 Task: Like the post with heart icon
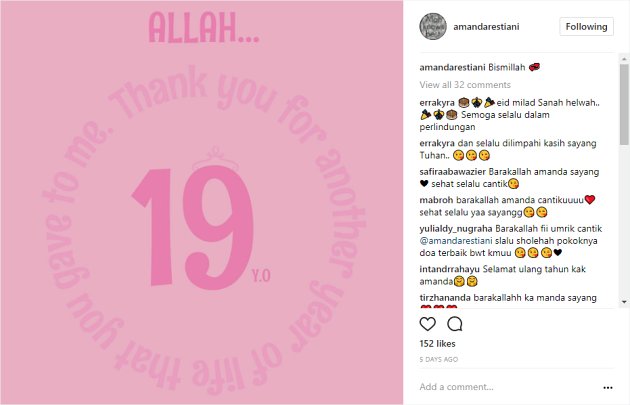coord(428,324)
